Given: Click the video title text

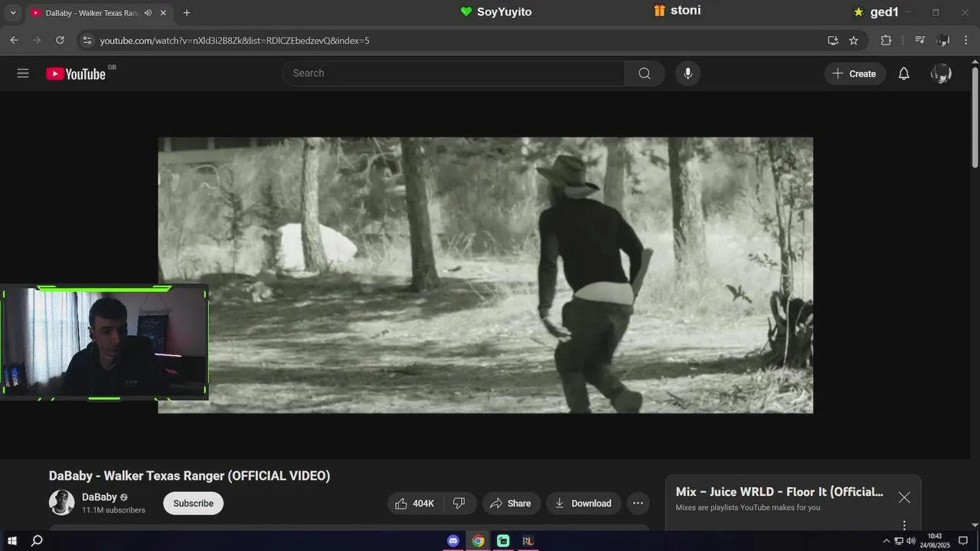Looking at the screenshot, I should pyautogui.click(x=189, y=476).
